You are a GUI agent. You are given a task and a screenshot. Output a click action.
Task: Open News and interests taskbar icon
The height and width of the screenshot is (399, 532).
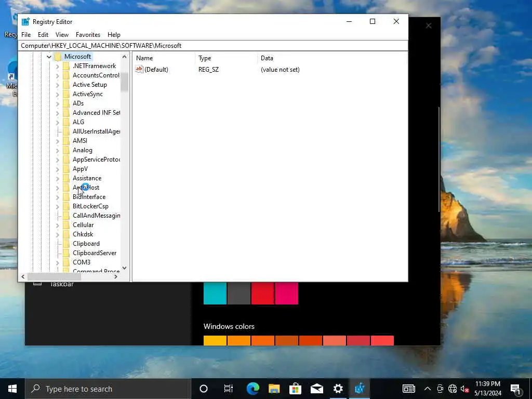pos(408,389)
